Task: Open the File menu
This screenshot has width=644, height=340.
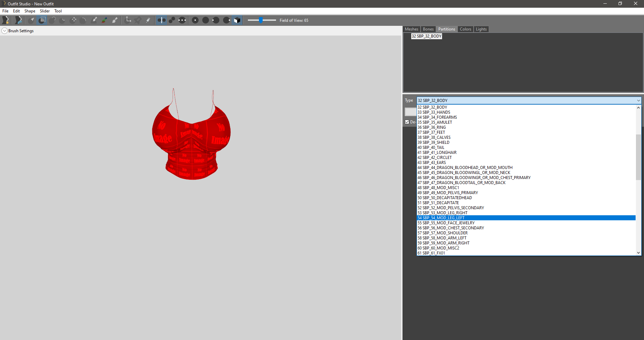Action: coord(5,11)
